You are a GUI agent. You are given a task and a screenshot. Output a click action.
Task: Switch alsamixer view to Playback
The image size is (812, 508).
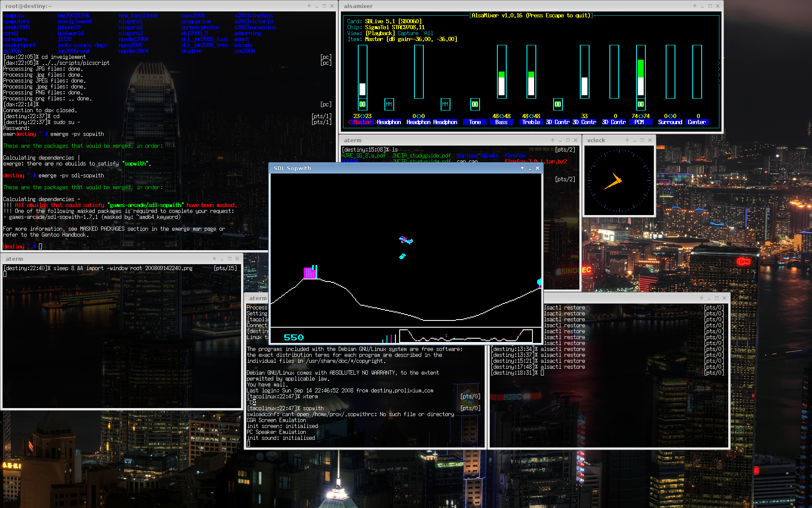point(380,33)
